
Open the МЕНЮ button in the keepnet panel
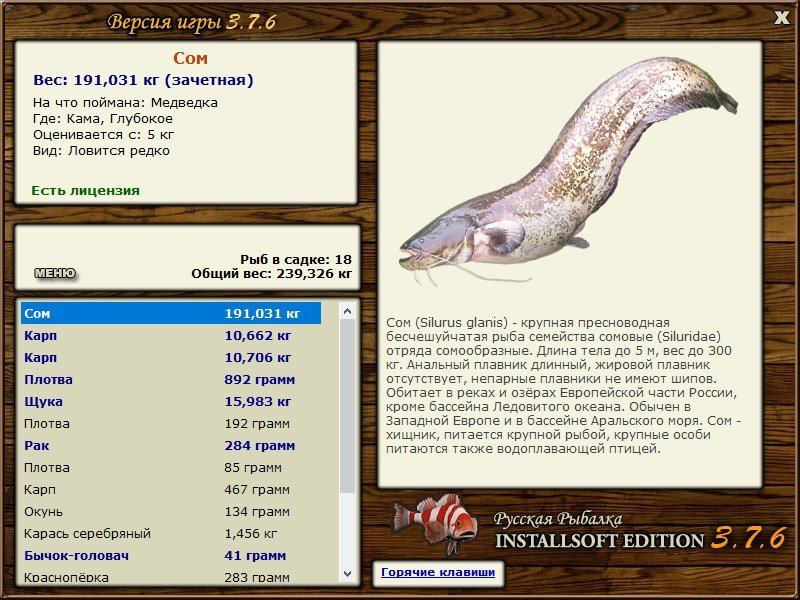click(55, 273)
